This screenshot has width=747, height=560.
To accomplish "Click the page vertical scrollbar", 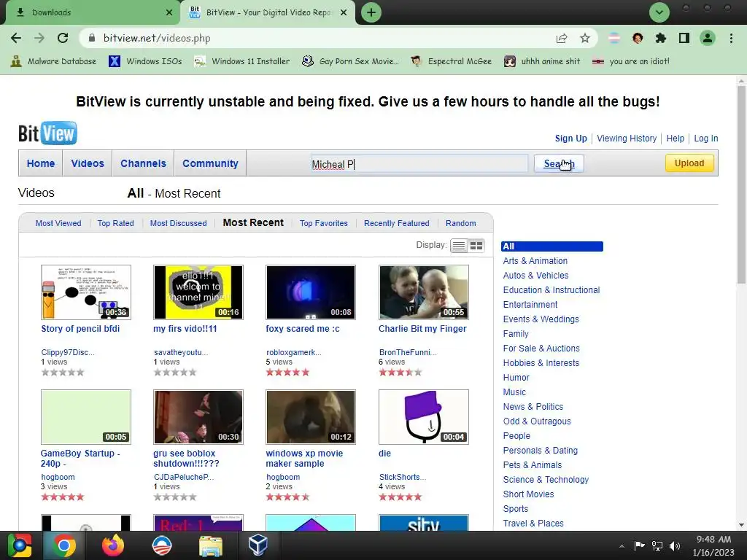I will [741, 186].
